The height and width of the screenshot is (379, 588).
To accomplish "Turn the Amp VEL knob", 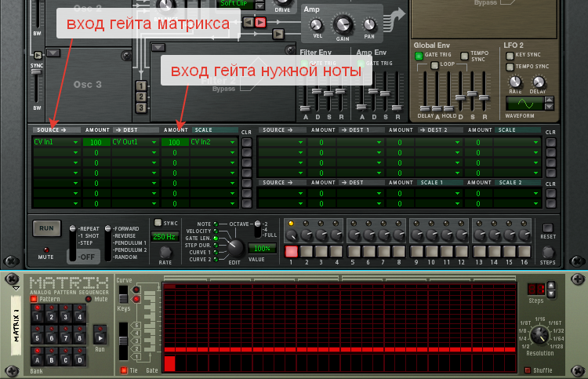I will pos(317,25).
